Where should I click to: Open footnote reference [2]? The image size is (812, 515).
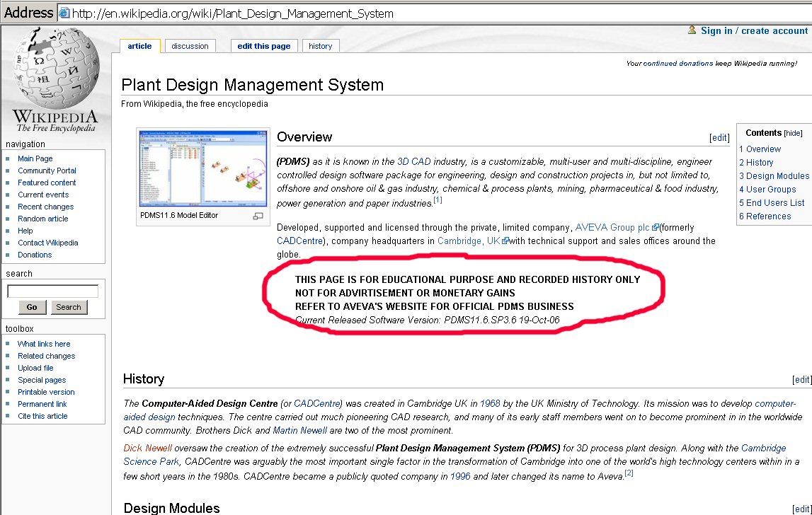pos(629,473)
